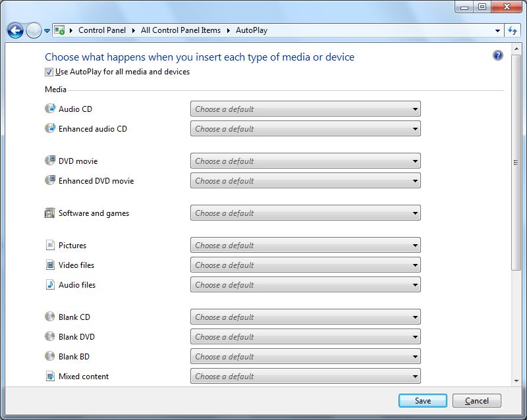Image resolution: width=527 pixels, height=420 pixels.
Task: Click the Save button
Action: [x=422, y=400]
